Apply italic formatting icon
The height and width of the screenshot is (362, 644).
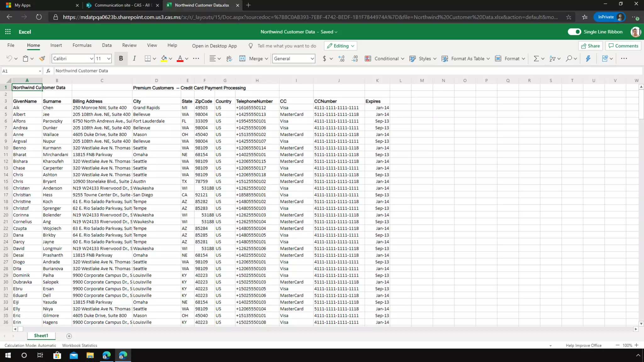(134, 58)
